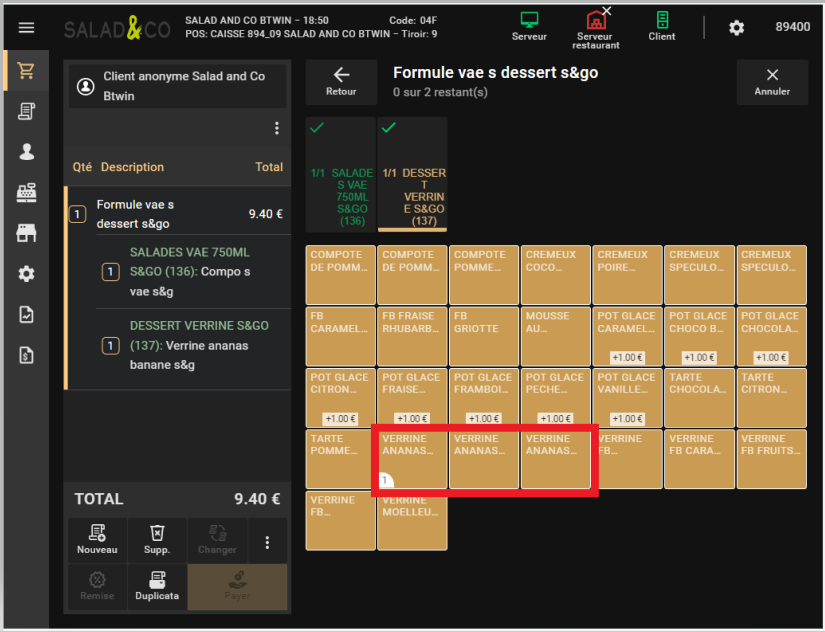Add VERRINE FB FRUITS dessert tile
Screen dimensions: 825x632
point(771,459)
